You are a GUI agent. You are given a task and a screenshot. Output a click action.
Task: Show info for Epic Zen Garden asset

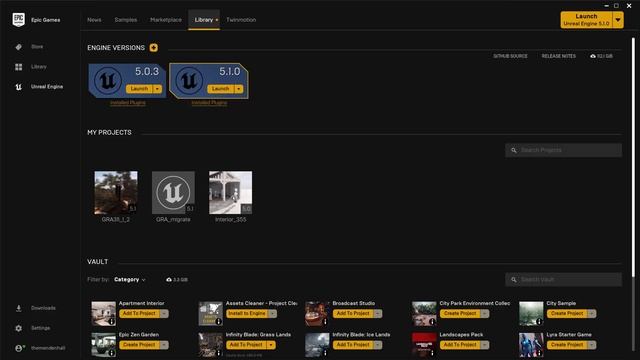tap(111, 353)
